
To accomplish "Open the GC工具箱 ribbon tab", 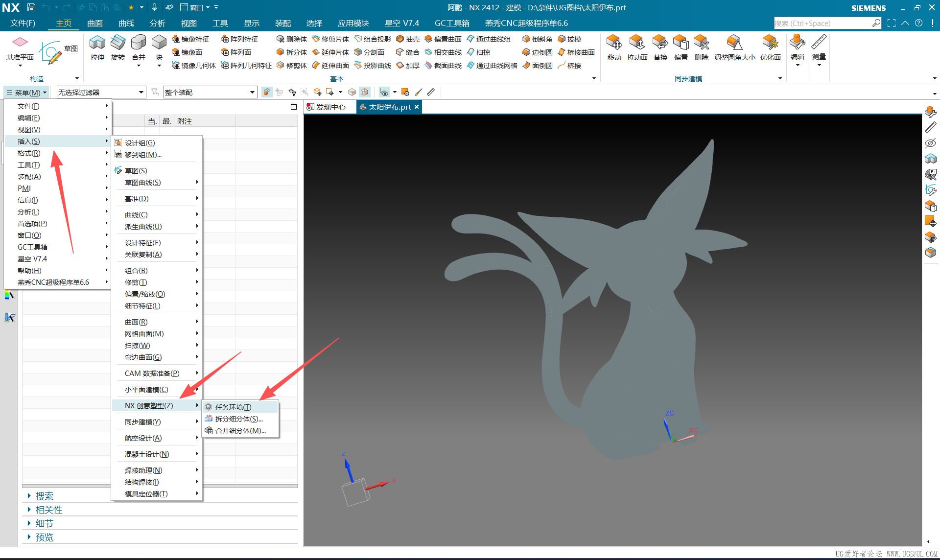I will (452, 23).
